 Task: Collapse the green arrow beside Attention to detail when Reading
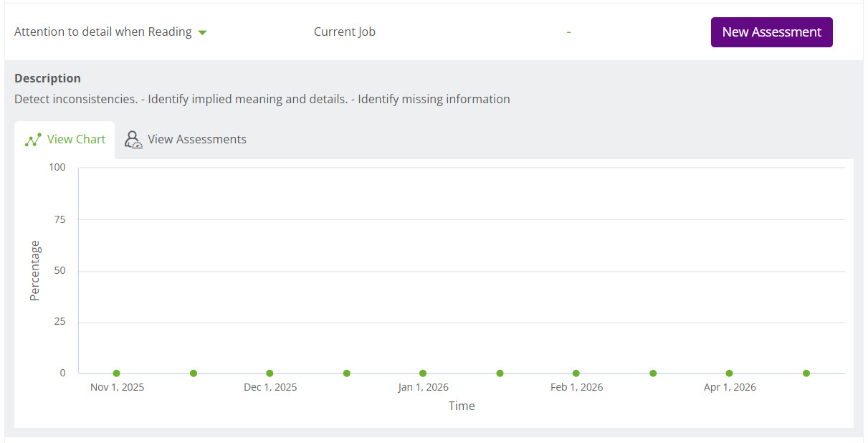[x=202, y=33]
